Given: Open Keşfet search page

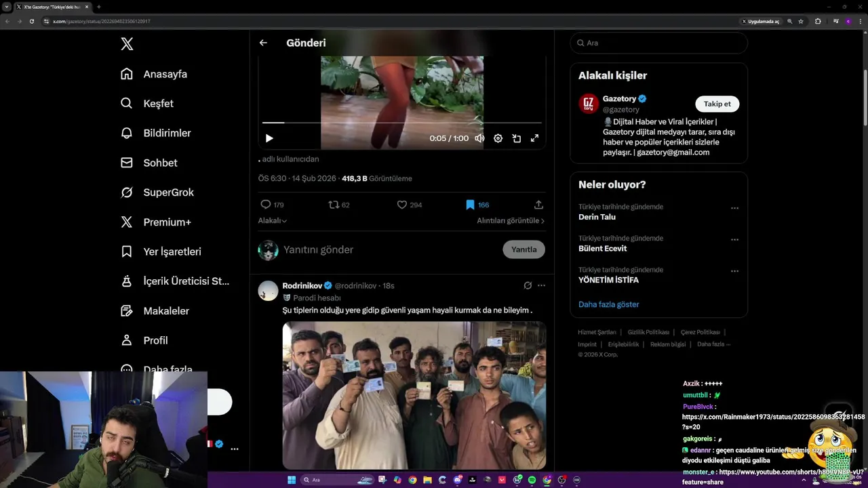Looking at the screenshot, I should click(x=147, y=104).
